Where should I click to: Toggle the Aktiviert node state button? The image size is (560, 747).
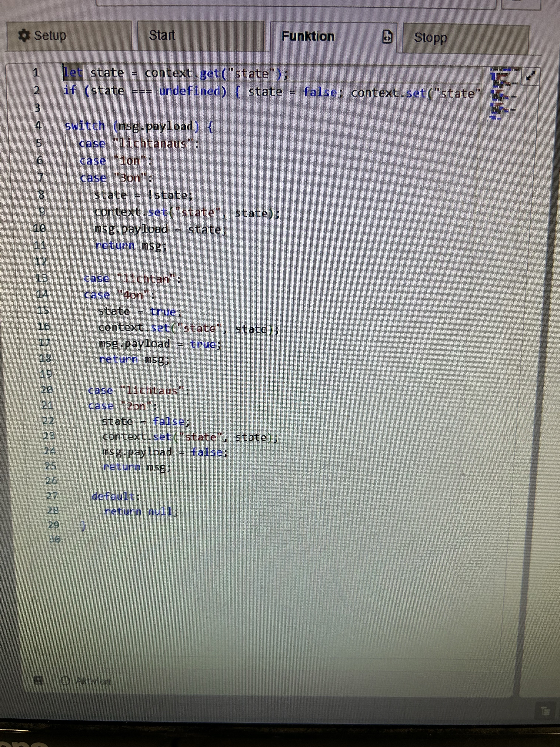point(86,681)
